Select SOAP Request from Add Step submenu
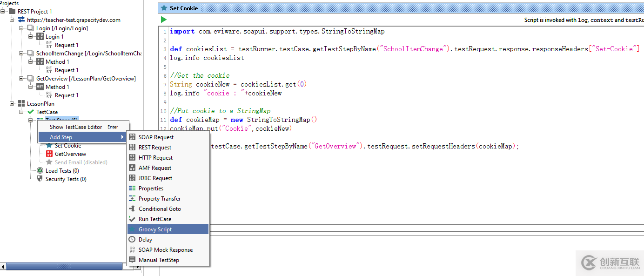The image size is (644, 276). 168,137
